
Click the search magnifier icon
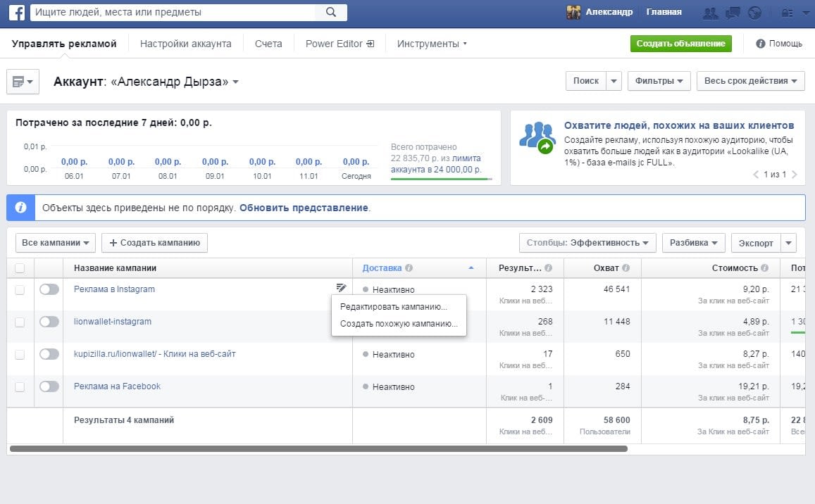click(330, 12)
